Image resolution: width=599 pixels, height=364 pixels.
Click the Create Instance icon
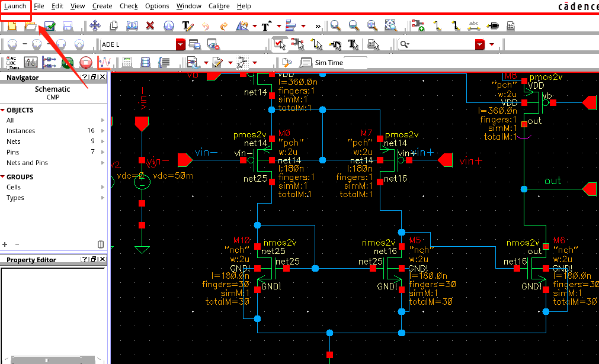point(418,26)
